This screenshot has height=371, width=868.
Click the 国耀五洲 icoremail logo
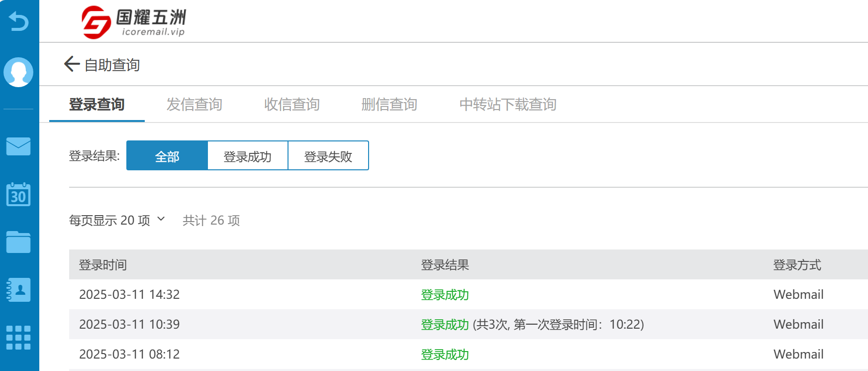[x=134, y=22]
